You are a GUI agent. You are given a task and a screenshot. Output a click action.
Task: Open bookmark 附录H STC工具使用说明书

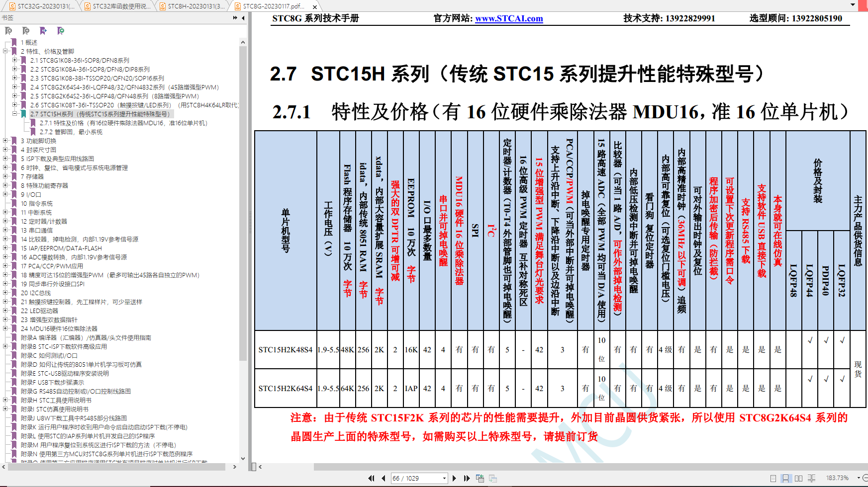[56, 400]
